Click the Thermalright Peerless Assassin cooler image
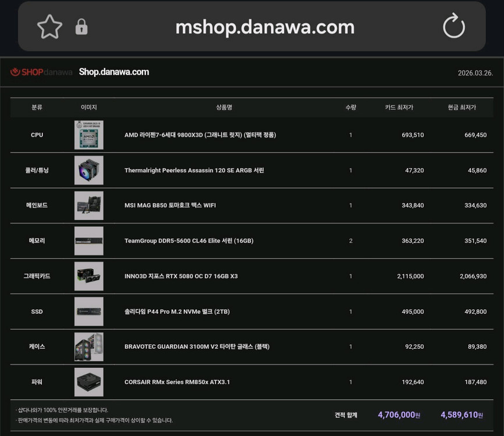The image size is (504, 436). tap(88, 170)
